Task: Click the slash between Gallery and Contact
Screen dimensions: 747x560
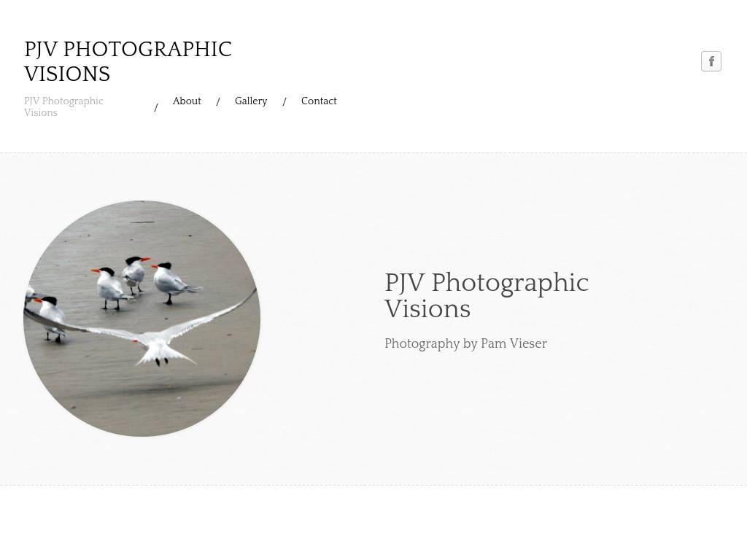Action: coord(285,101)
